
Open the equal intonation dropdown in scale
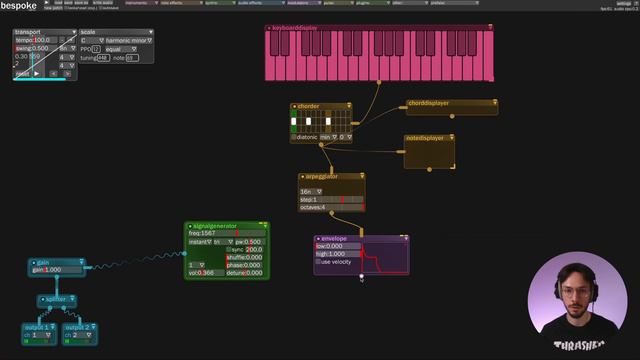(121, 49)
